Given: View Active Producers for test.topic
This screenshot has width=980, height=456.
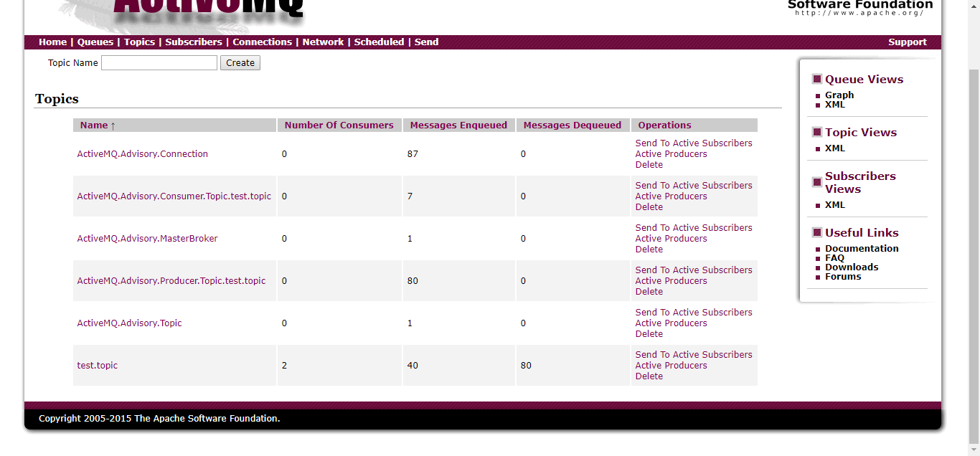Looking at the screenshot, I should pyautogui.click(x=672, y=366).
